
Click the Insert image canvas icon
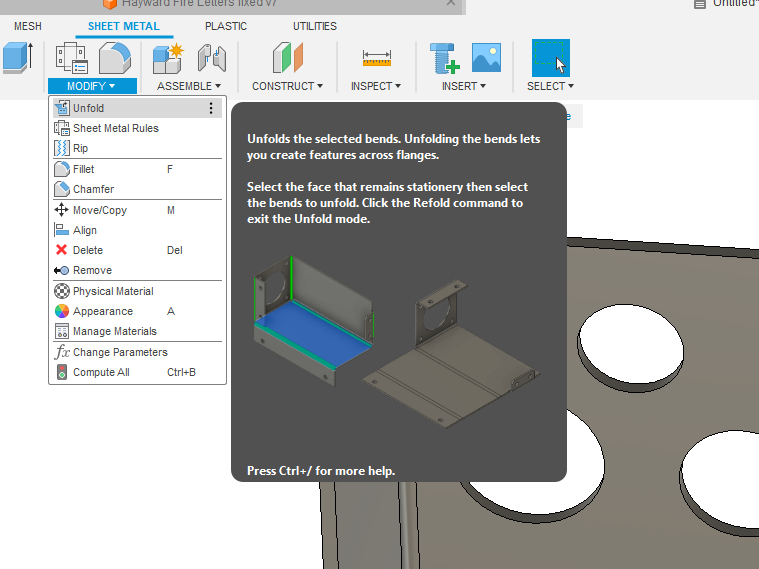click(x=486, y=57)
